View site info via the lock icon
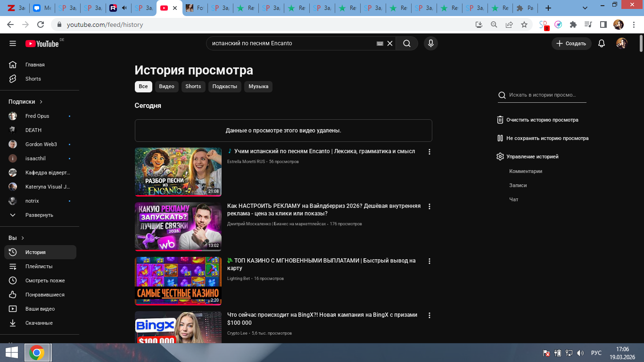The height and width of the screenshot is (362, 644). coord(59,25)
